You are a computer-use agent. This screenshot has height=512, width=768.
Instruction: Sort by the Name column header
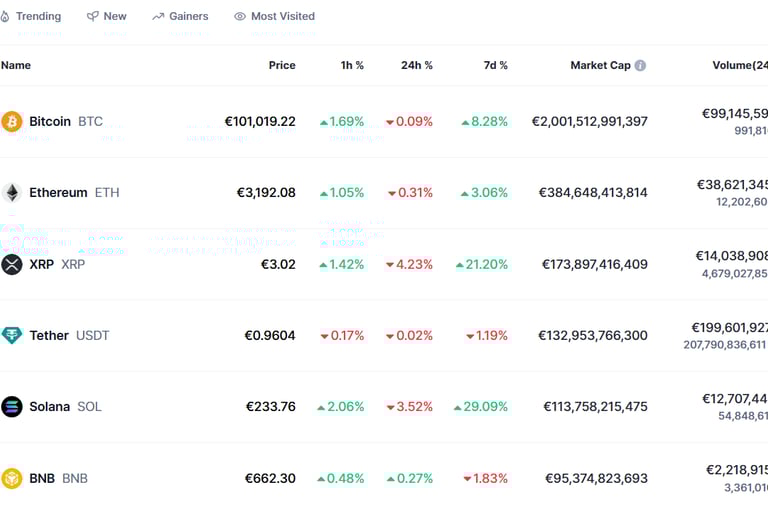[16, 65]
